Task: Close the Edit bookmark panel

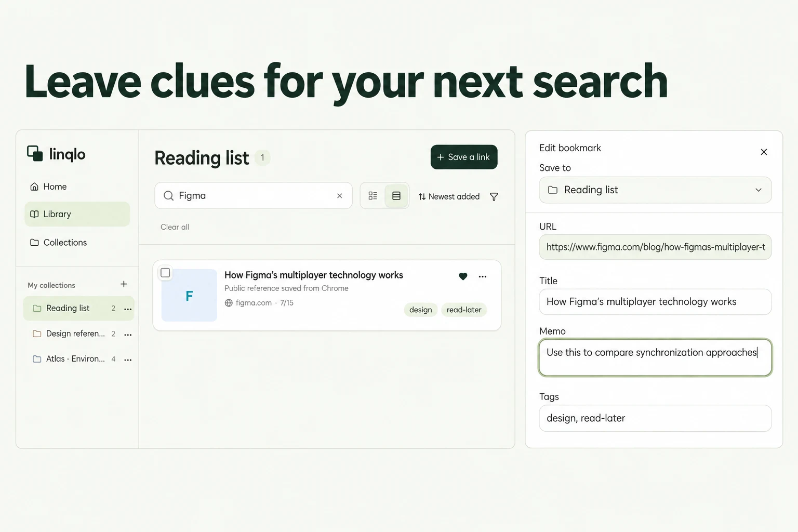Action: (x=764, y=152)
